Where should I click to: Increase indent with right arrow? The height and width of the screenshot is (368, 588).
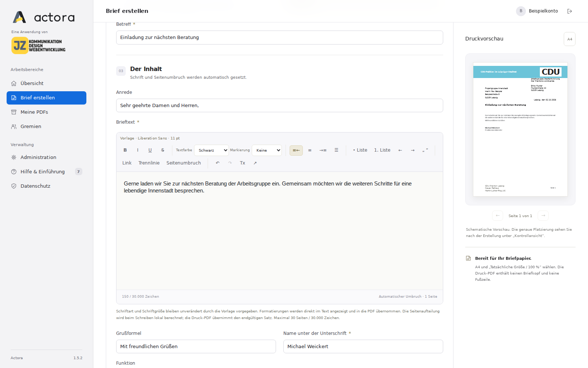point(413,150)
